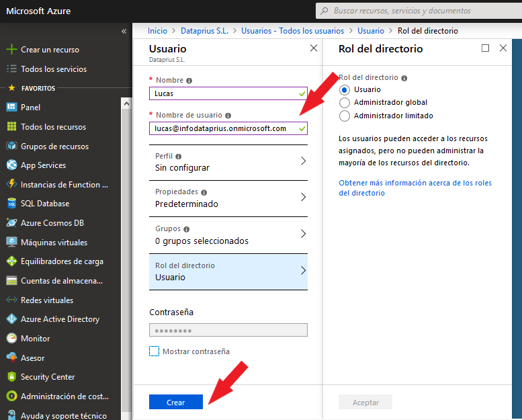Click the Todos los recursos grid icon

(x=11, y=126)
